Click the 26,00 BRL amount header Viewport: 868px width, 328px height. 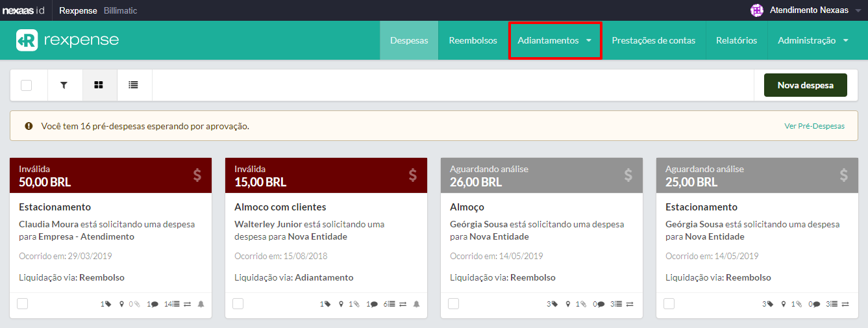coord(476,183)
